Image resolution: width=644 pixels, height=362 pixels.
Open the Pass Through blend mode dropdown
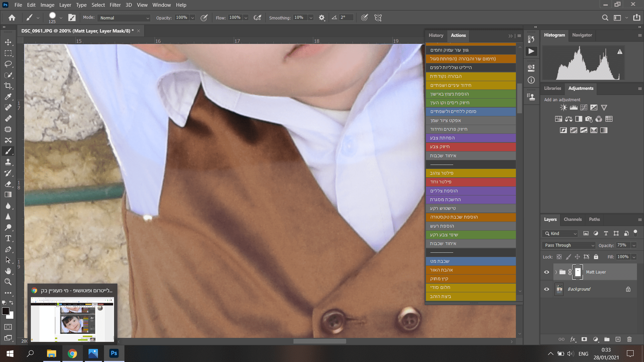pyautogui.click(x=569, y=245)
